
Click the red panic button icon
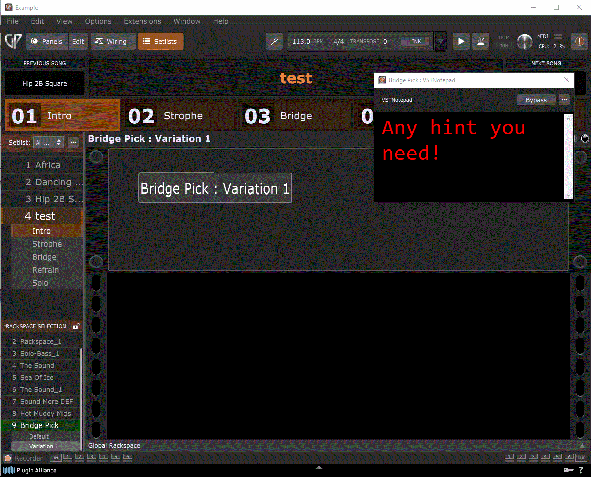point(580,41)
